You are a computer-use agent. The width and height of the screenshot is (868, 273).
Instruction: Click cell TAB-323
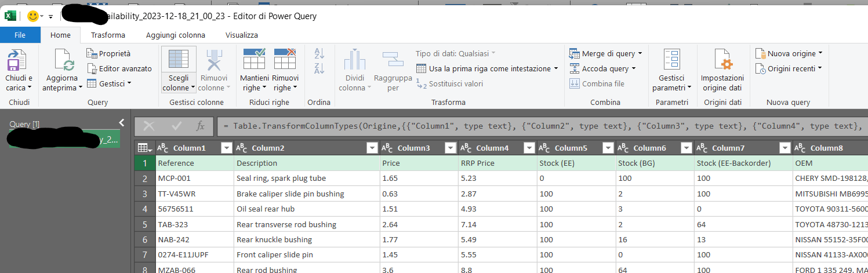tap(194, 224)
